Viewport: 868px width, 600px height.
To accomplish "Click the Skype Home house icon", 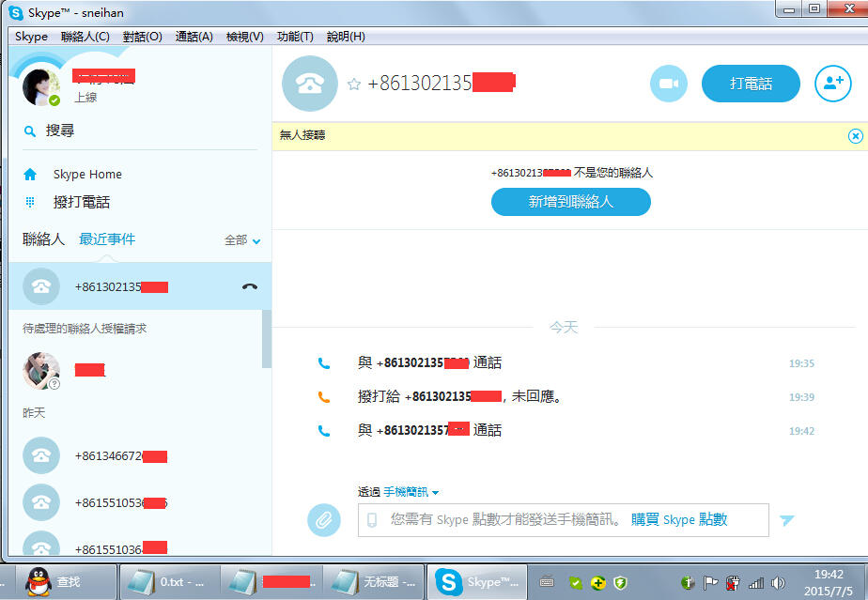I will [30, 175].
